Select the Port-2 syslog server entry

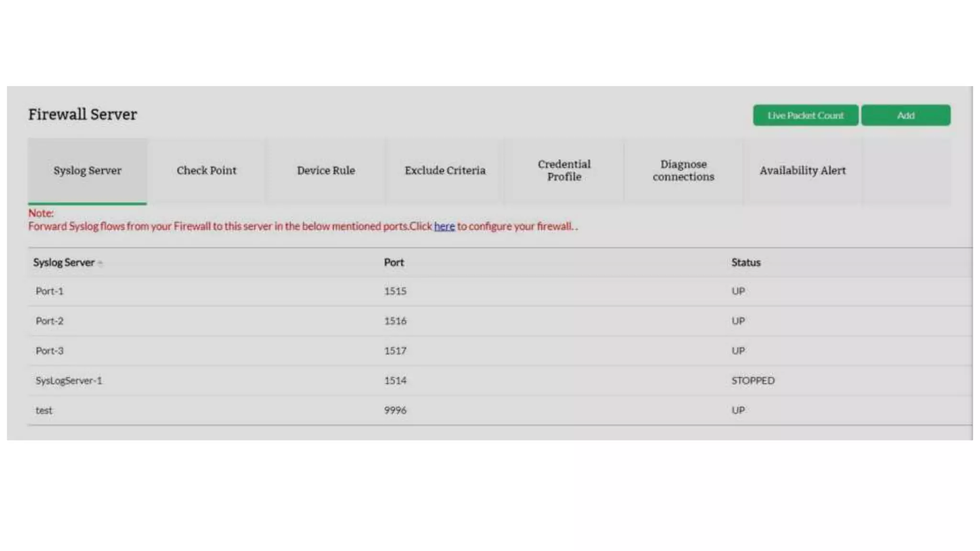[x=49, y=321]
